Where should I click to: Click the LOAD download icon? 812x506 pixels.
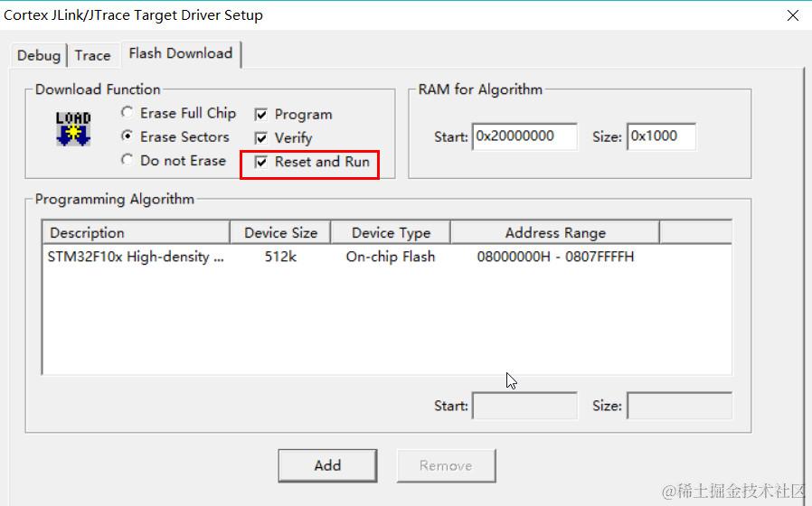click(73, 128)
